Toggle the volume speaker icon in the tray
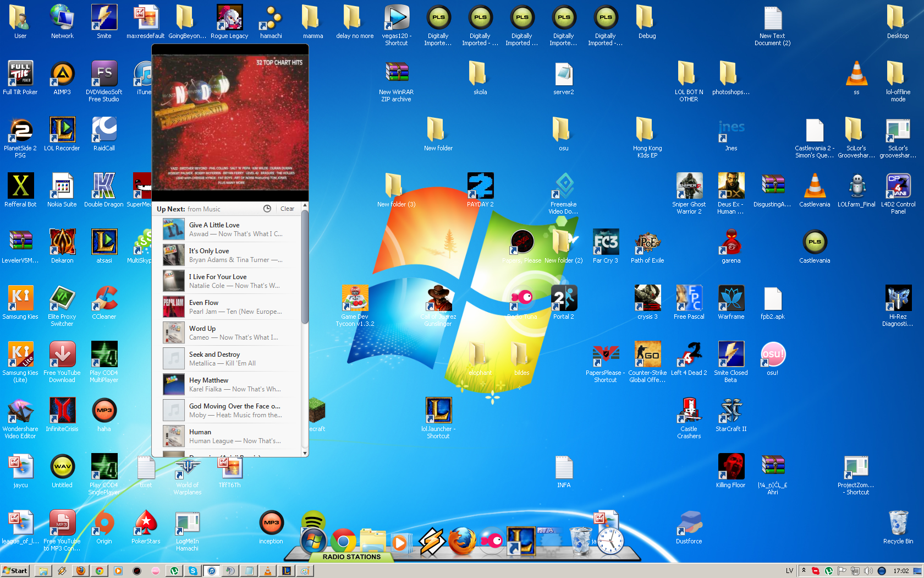Image resolution: width=924 pixels, height=578 pixels. pyautogui.click(x=868, y=571)
